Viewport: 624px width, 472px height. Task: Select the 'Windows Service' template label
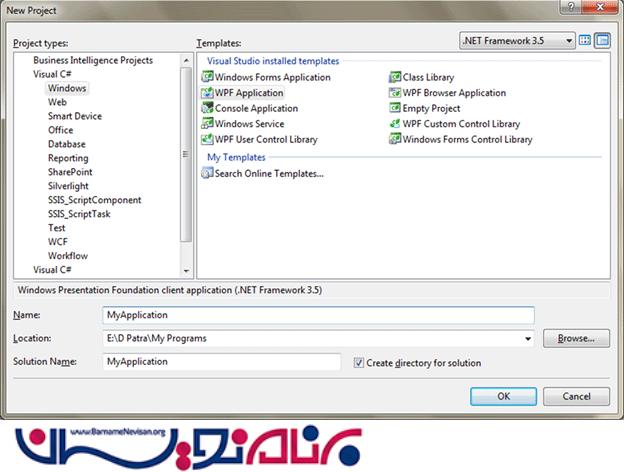tap(250, 124)
